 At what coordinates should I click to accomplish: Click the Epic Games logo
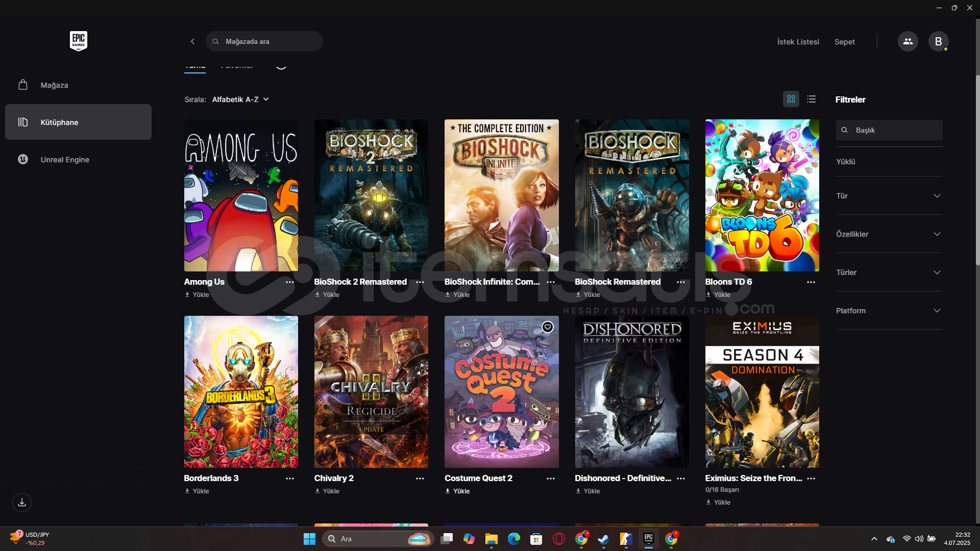tap(79, 41)
